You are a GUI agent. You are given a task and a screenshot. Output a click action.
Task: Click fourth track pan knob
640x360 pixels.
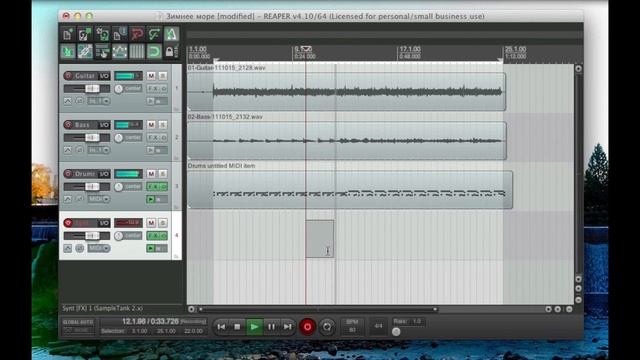(118, 236)
